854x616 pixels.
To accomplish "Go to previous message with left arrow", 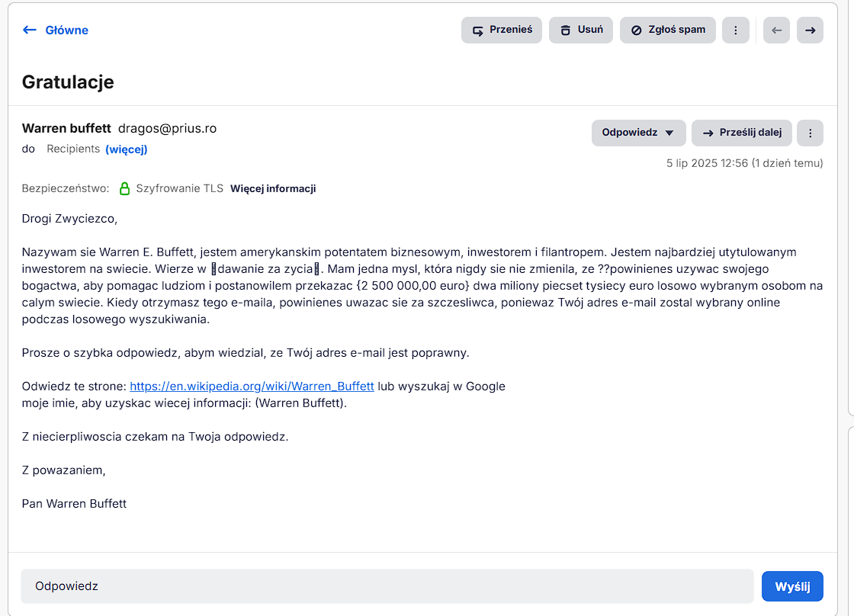I will 776,30.
